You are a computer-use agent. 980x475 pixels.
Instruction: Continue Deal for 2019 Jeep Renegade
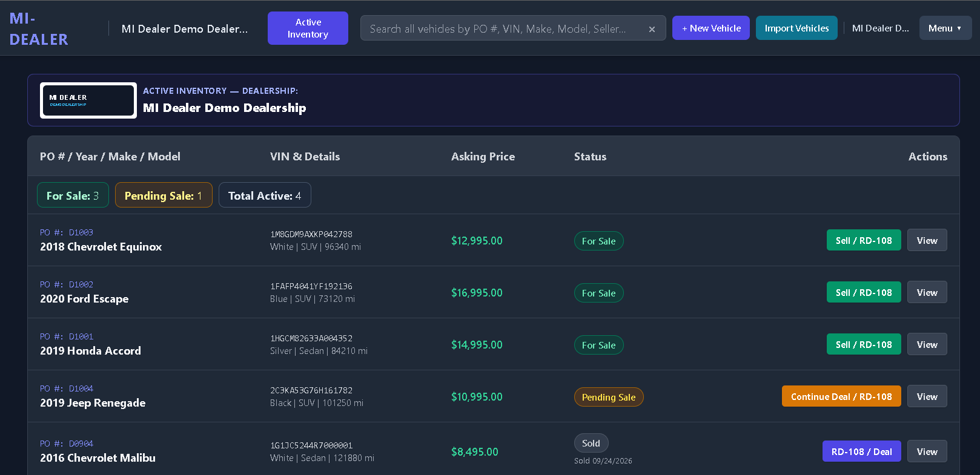point(841,396)
